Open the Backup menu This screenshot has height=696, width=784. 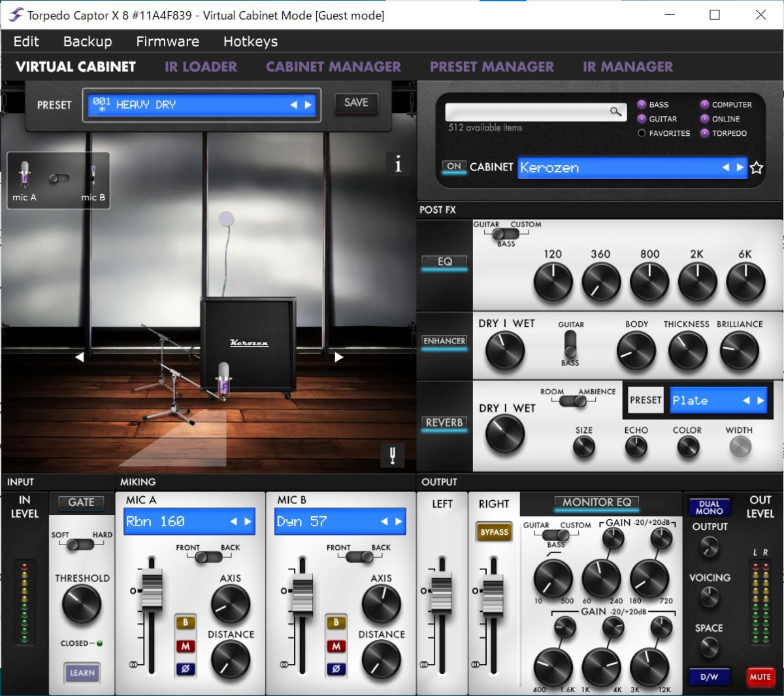pos(88,41)
